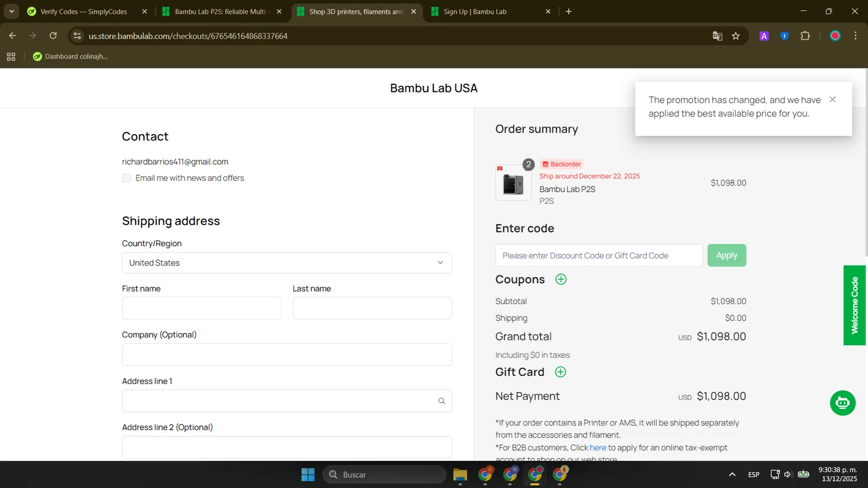View site information icon in address bar
The height and width of the screenshot is (488, 868).
coord(77,36)
